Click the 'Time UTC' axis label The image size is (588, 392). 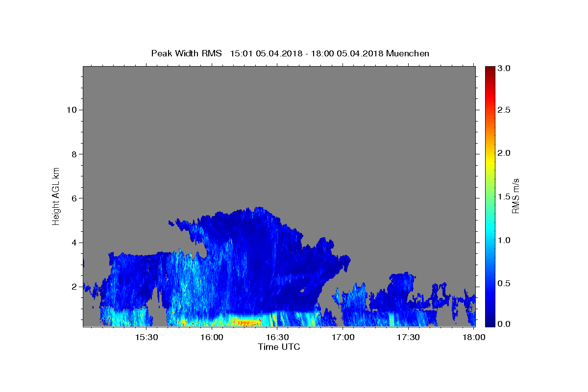pyautogui.click(x=279, y=347)
